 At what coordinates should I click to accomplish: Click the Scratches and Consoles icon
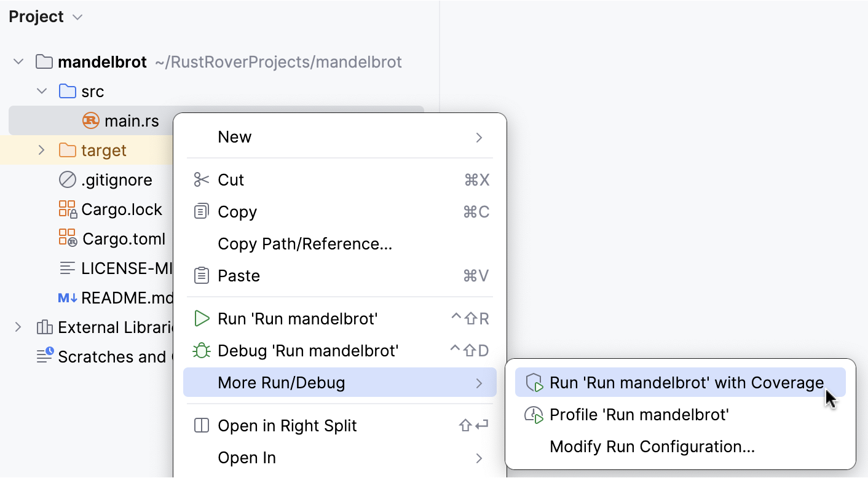click(44, 356)
